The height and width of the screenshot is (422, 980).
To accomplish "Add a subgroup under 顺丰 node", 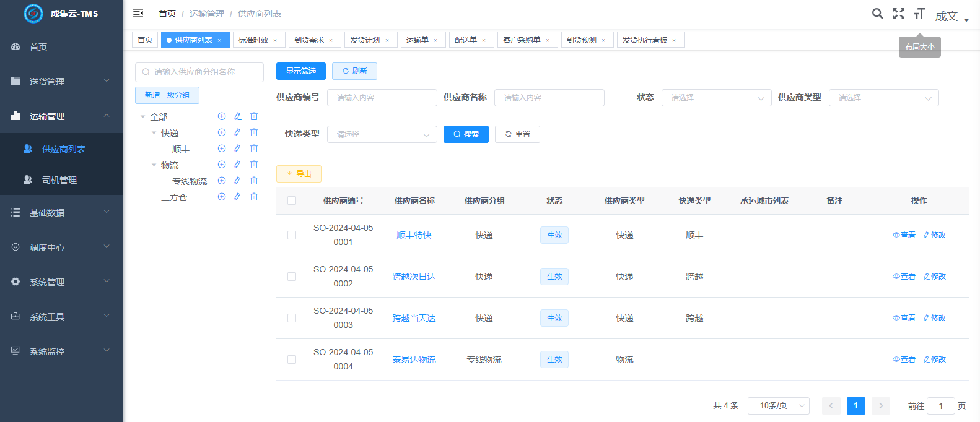I will [x=222, y=149].
